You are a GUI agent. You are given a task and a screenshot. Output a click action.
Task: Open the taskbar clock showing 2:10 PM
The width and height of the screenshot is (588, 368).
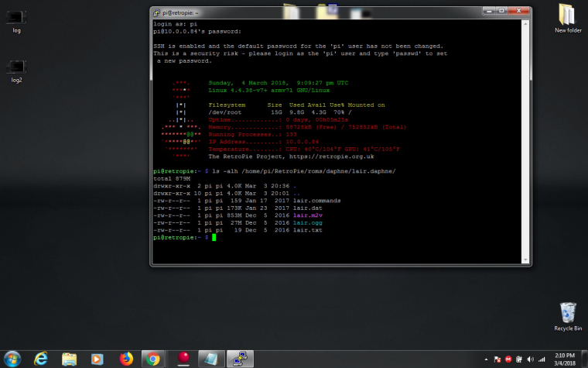tap(564, 359)
